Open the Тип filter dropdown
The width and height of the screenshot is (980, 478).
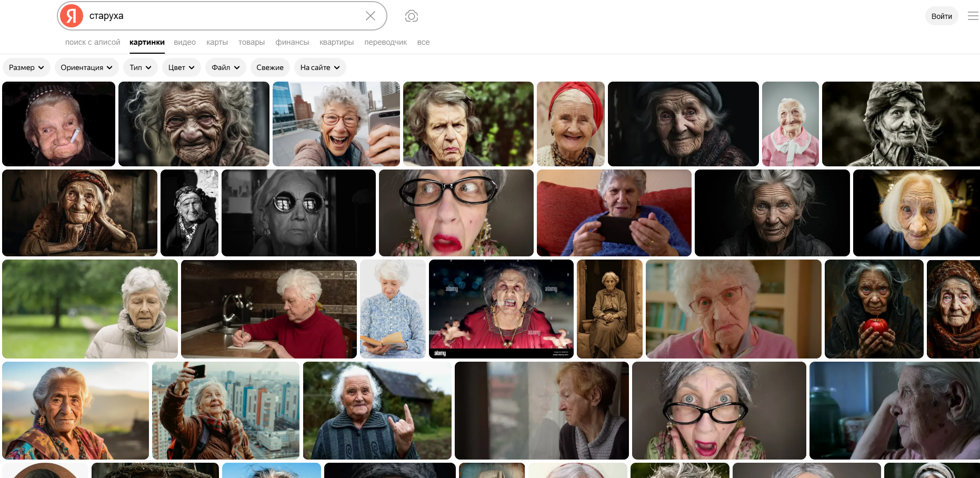(x=141, y=67)
